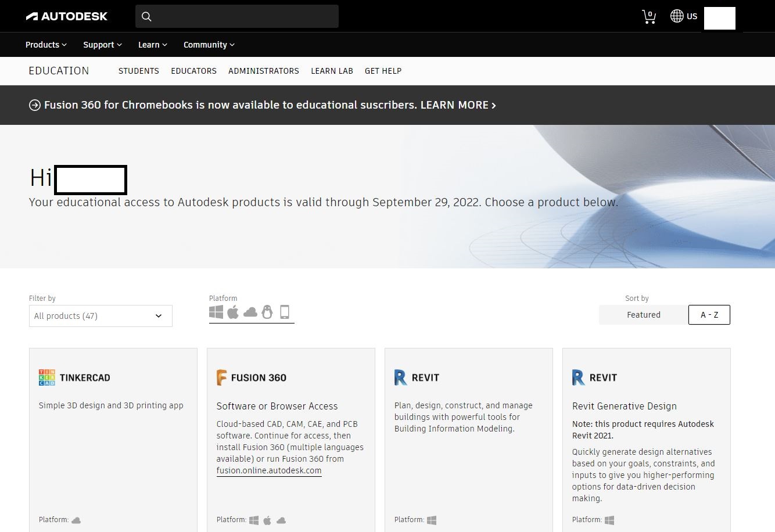
Task: Select the Tinkercad product logo
Action: [48, 377]
